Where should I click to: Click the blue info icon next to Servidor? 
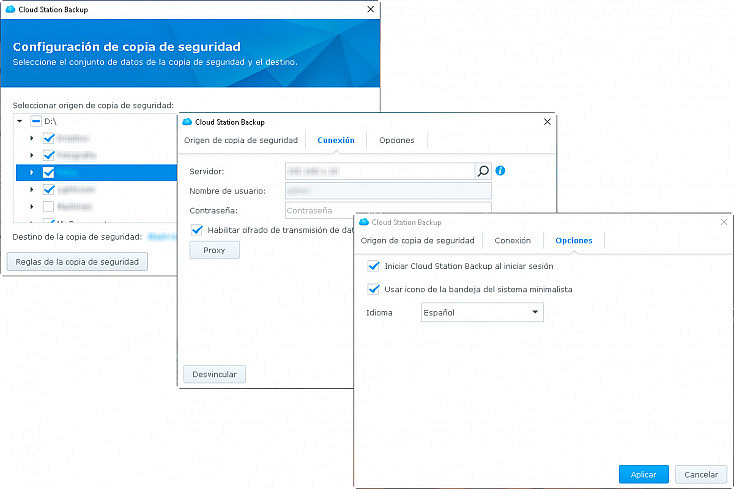pos(500,171)
